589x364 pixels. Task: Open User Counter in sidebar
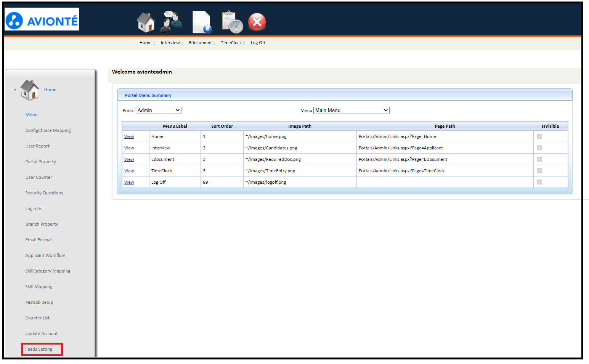[39, 177]
